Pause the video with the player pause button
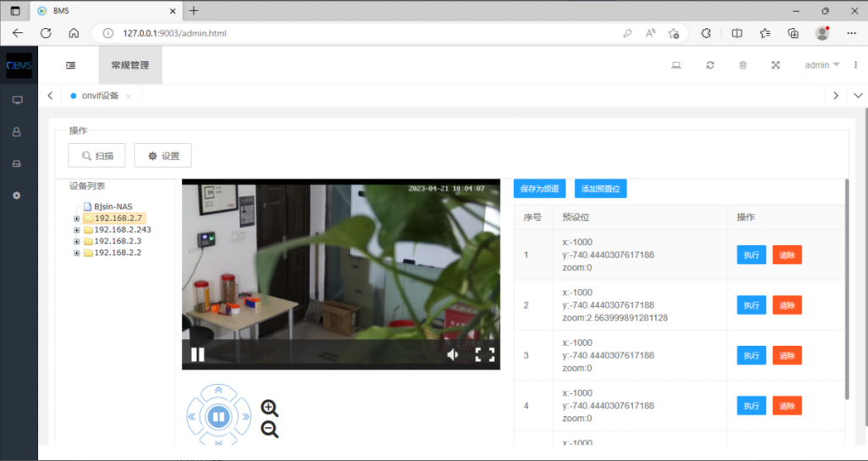The height and width of the screenshot is (461, 868). (x=198, y=354)
